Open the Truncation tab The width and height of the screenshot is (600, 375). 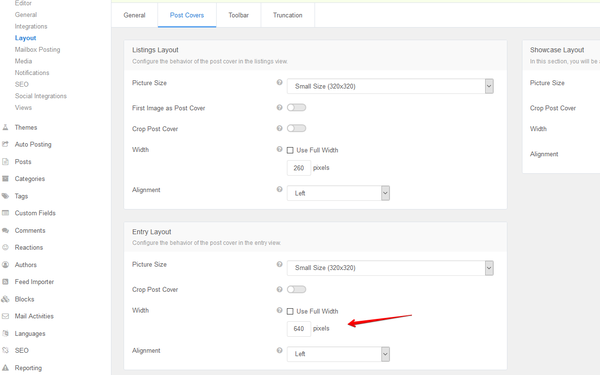(288, 15)
